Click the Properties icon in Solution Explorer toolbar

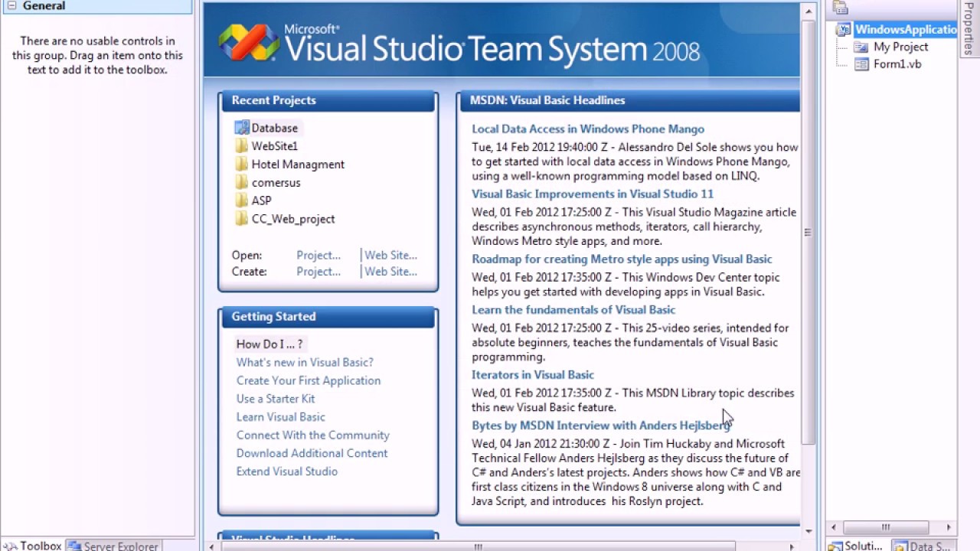841,8
